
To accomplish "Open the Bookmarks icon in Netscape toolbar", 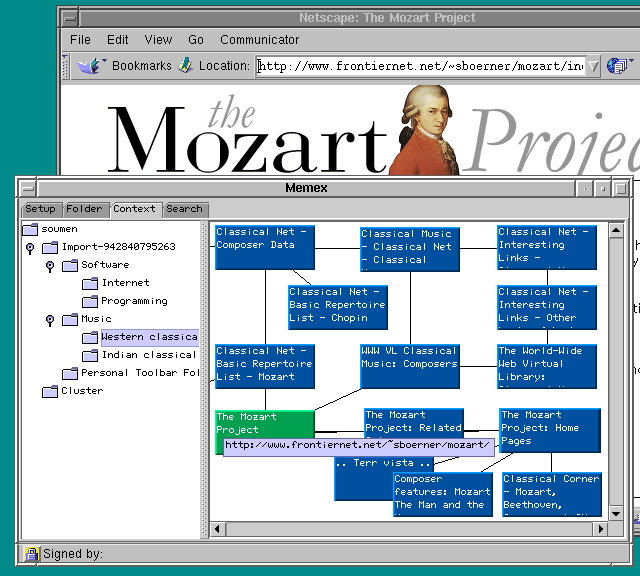I will click(x=89, y=66).
